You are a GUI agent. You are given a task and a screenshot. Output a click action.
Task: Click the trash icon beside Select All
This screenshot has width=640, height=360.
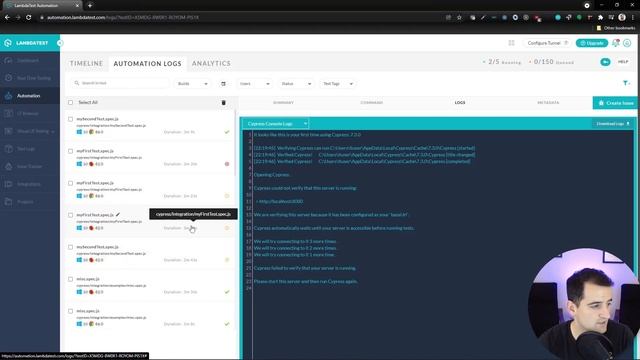[x=223, y=102]
